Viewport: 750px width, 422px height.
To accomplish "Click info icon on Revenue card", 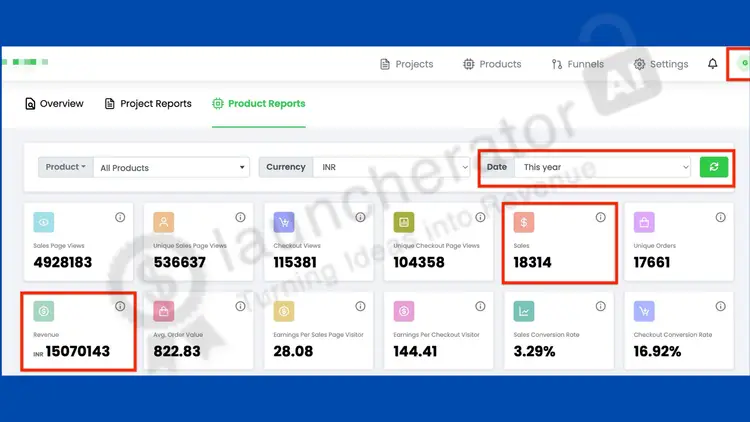I will point(120,306).
